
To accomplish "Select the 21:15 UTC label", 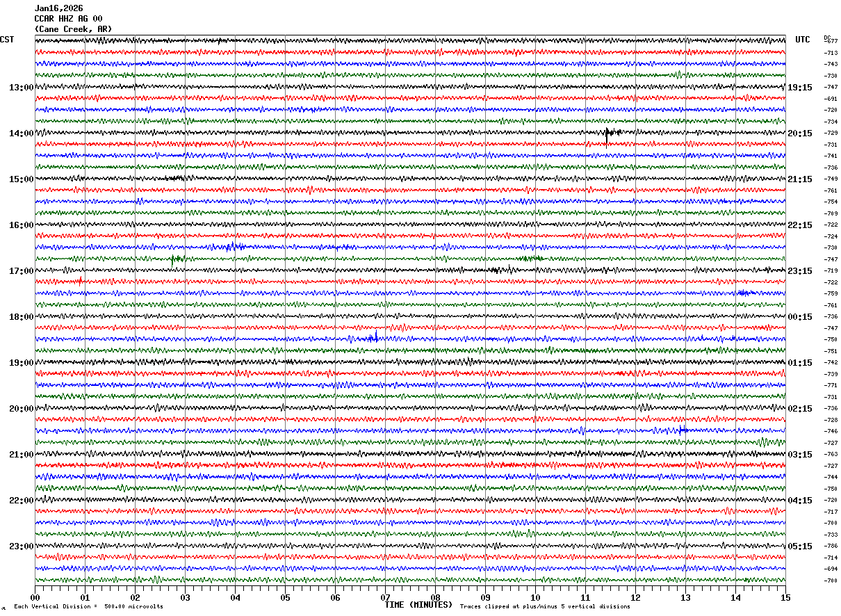I will [x=800, y=179].
